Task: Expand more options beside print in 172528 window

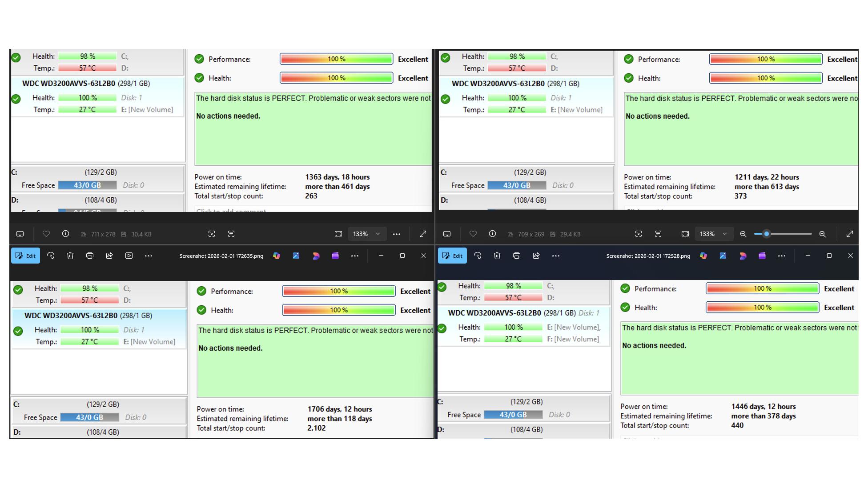Action: pos(556,256)
